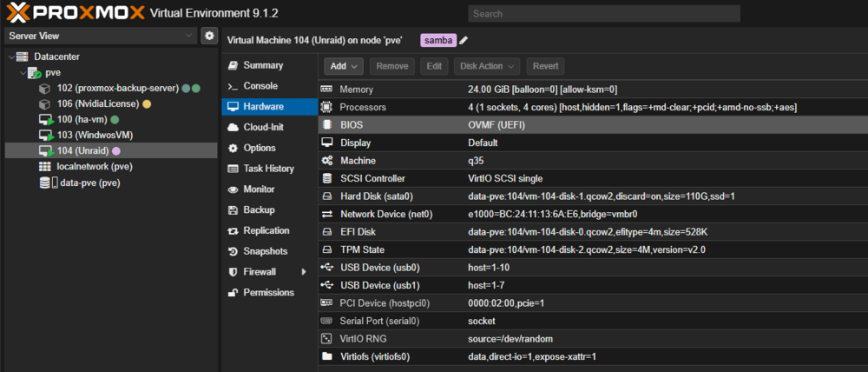
Task: Open the Disk Action dropdown
Action: (488, 66)
